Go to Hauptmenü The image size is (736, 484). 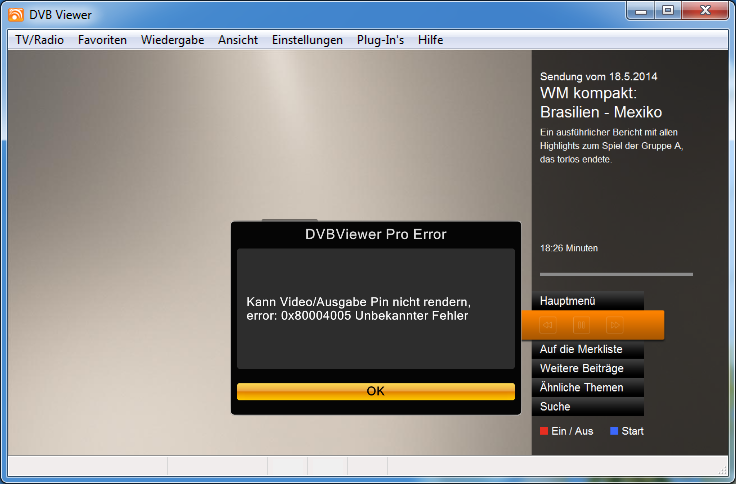click(x=588, y=301)
